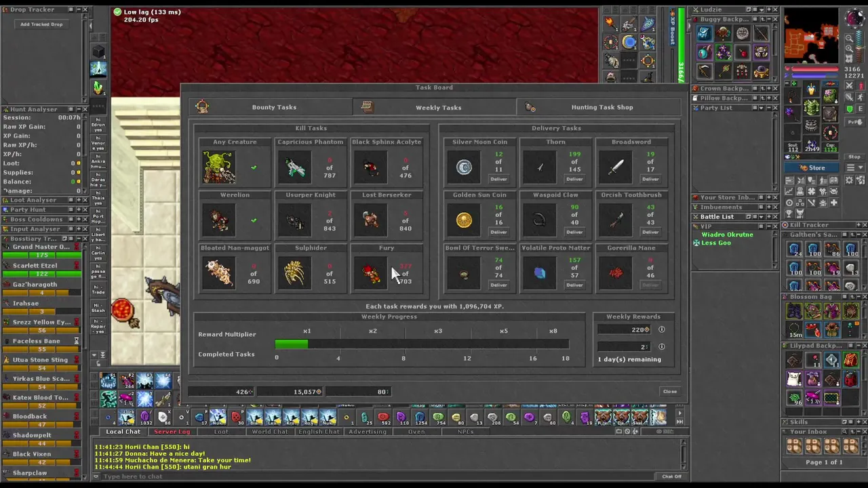
Task: Select the Capricious Phantom creature icon
Action: point(294,167)
